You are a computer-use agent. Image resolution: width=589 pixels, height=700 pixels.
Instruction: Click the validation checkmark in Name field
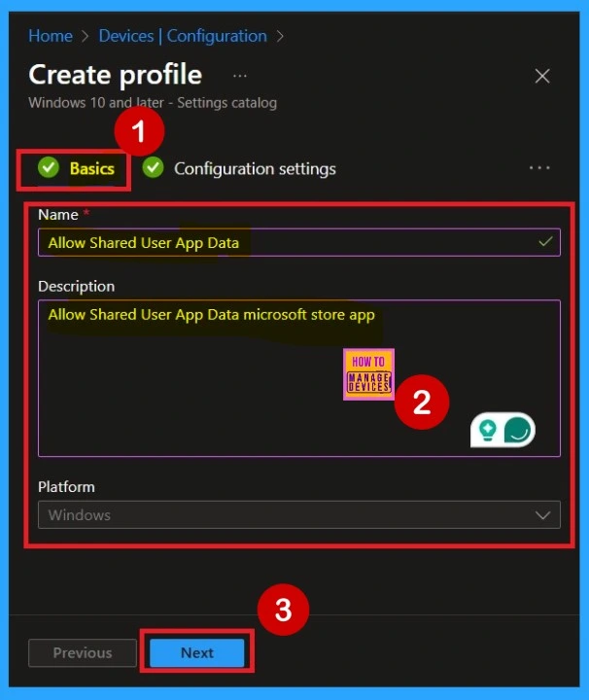(545, 242)
